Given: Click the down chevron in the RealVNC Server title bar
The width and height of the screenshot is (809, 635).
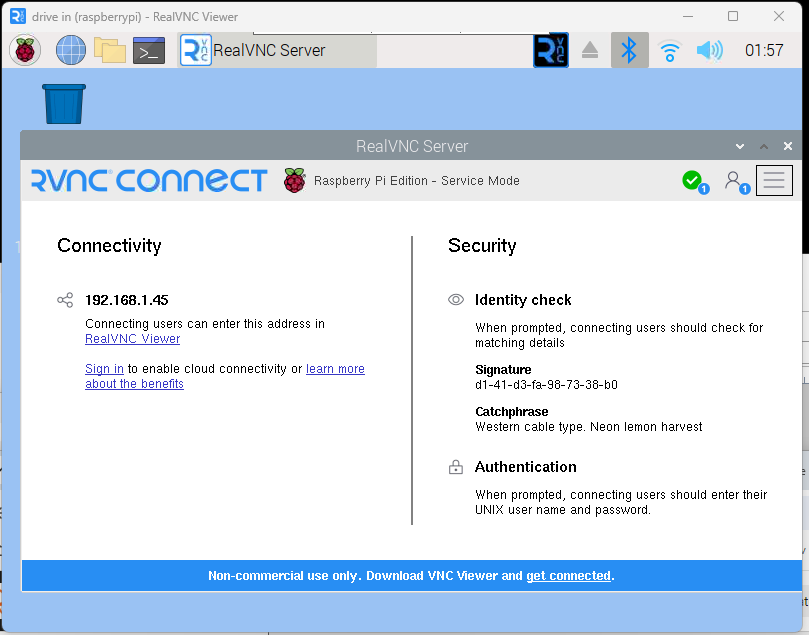Looking at the screenshot, I should 740,146.
